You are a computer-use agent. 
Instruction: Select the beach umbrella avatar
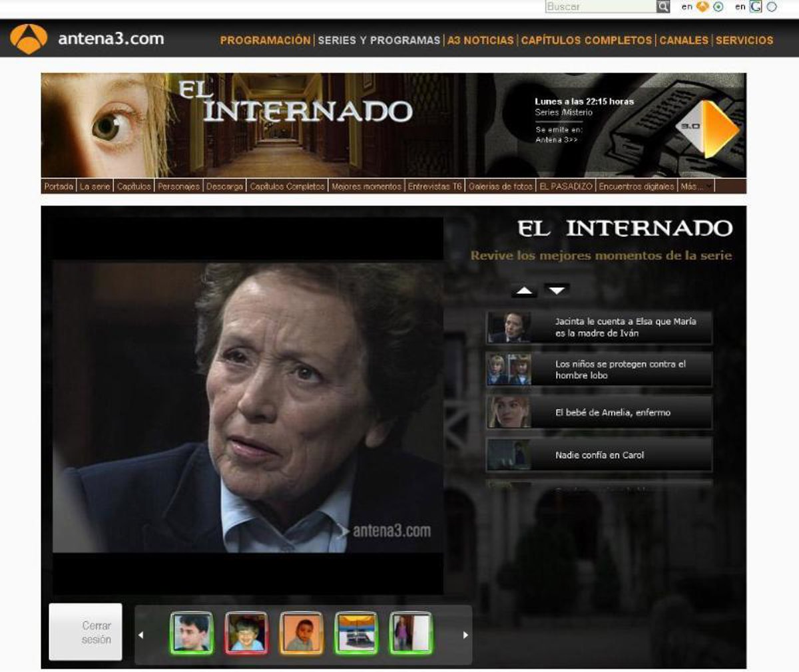pyautogui.click(x=356, y=632)
